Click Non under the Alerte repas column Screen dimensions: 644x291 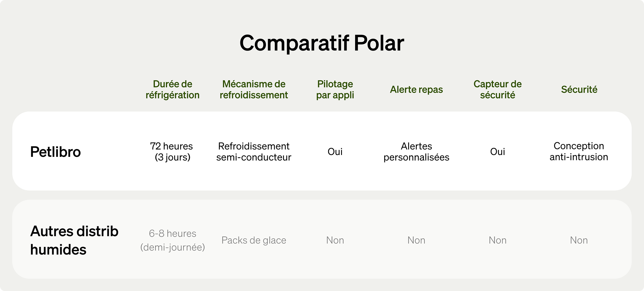(416, 240)
